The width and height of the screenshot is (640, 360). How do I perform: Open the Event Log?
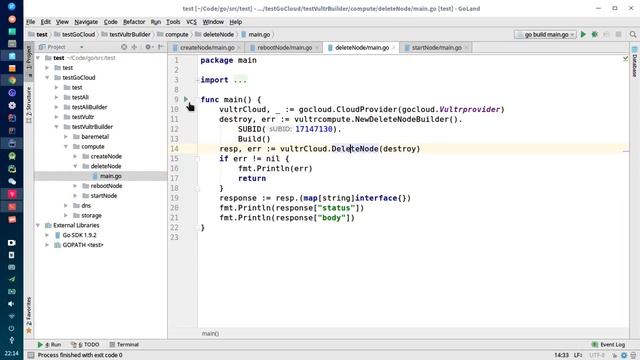tap(608, 344)
